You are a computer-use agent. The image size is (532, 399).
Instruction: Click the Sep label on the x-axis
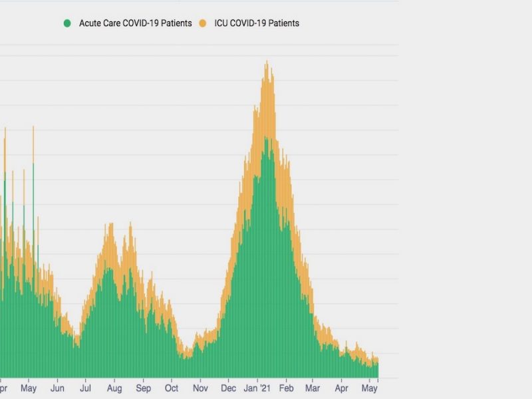tap(144, 388)
